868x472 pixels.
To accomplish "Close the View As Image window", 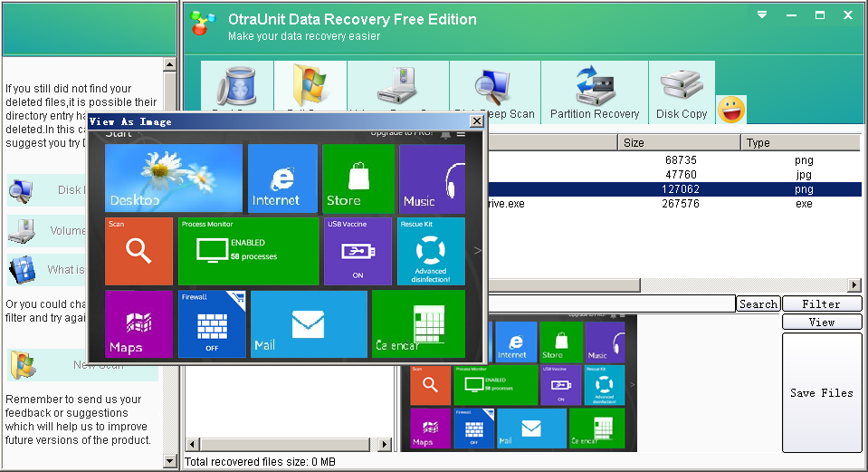I will (476, 121).
